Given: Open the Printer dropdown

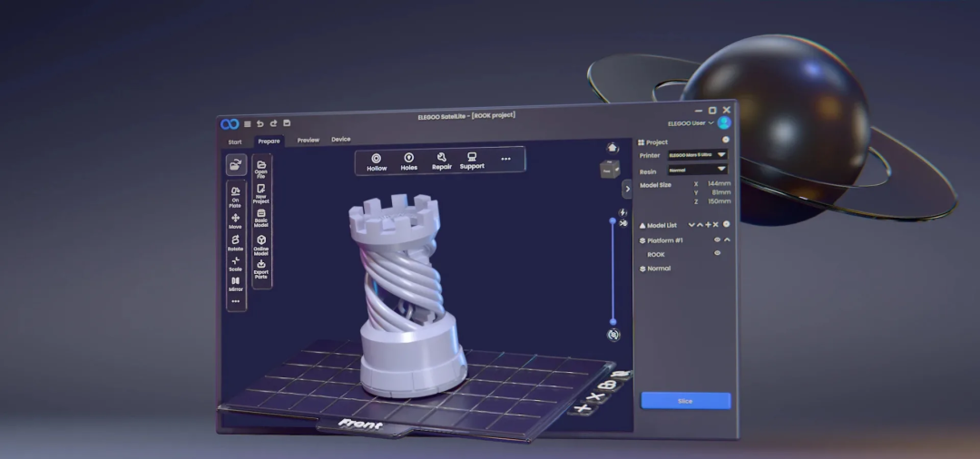Looking at the screenshot, I should click(697, 154).
